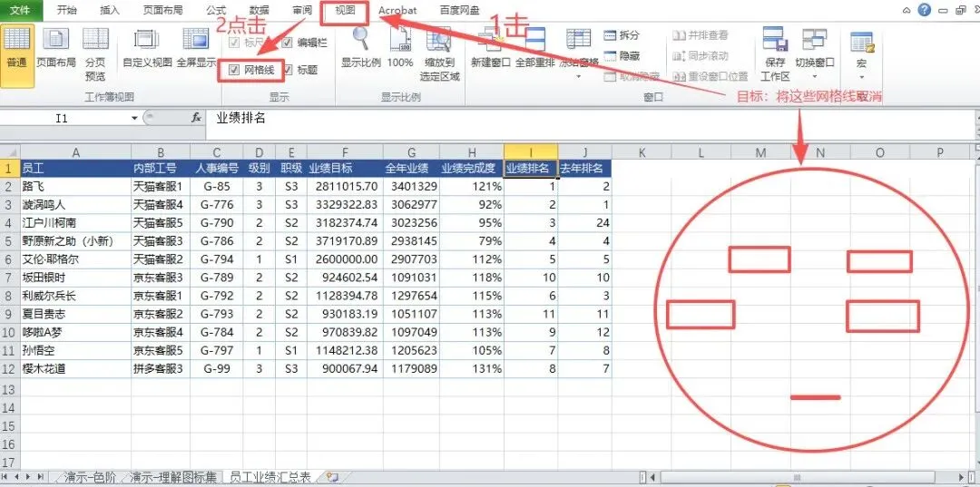Click View Side by Side (并排查看)

701,35
